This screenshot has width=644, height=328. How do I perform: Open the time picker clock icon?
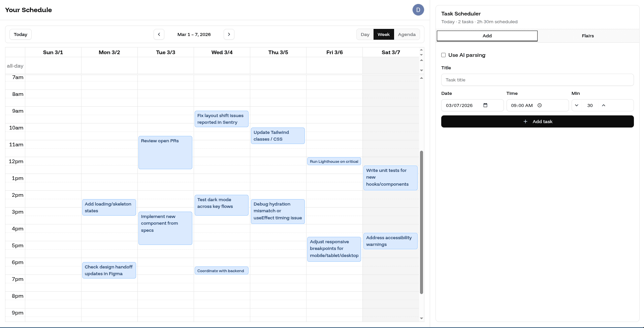pos(540,105)
